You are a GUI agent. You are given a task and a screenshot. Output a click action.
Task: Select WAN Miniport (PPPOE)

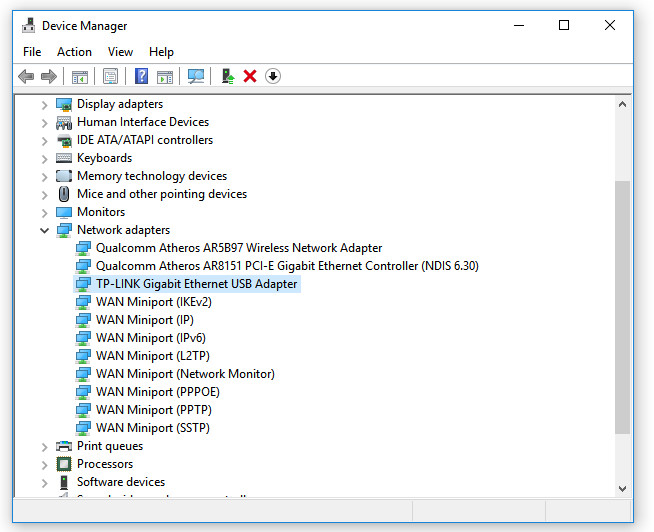click(x=158, y=391)
